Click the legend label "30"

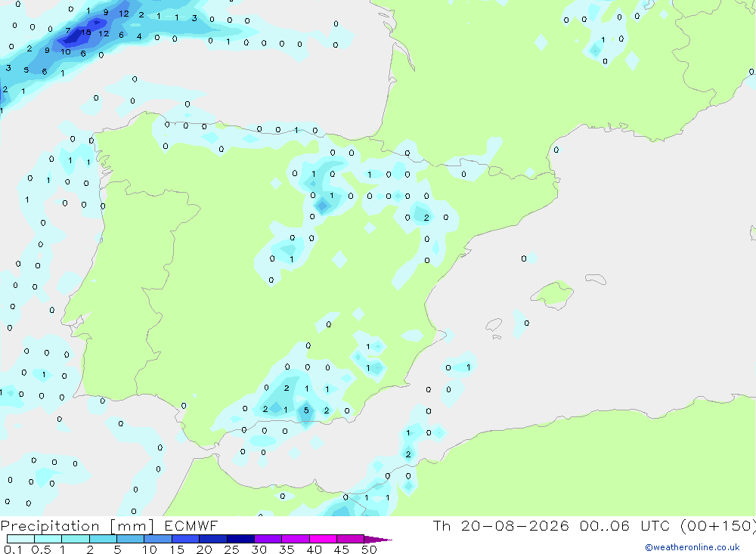[259, 549]
